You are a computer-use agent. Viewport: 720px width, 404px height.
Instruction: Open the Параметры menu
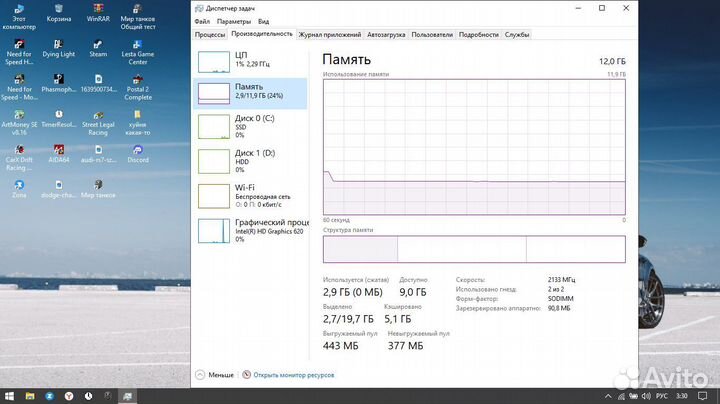[x=234, y=22]
